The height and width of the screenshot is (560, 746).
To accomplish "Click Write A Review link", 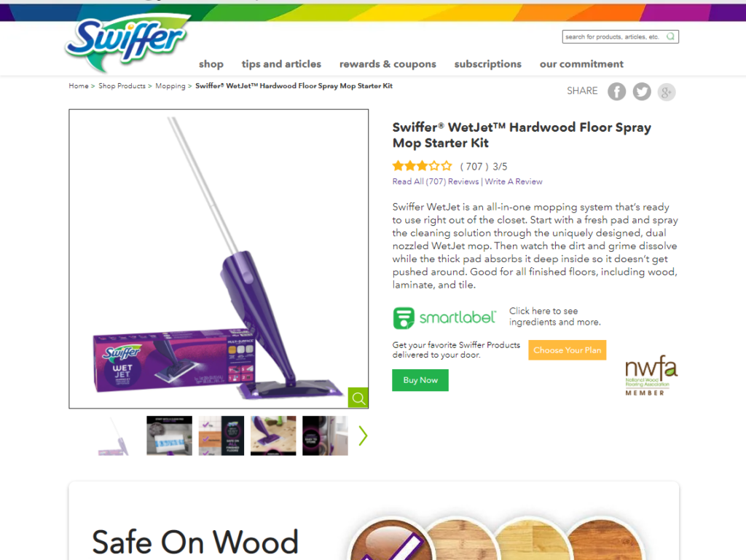I will pyautogui.click(x=514, y=181).
